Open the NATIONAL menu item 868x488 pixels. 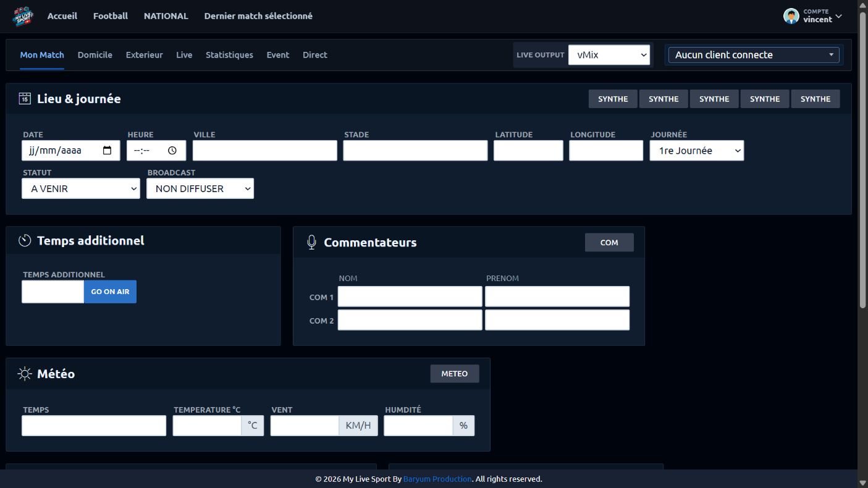166,16
